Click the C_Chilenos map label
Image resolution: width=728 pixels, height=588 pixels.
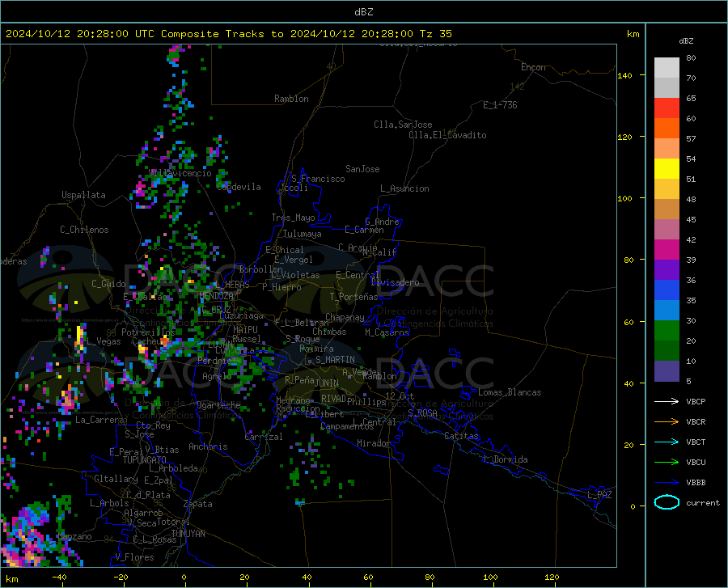(x=84, y=230)
